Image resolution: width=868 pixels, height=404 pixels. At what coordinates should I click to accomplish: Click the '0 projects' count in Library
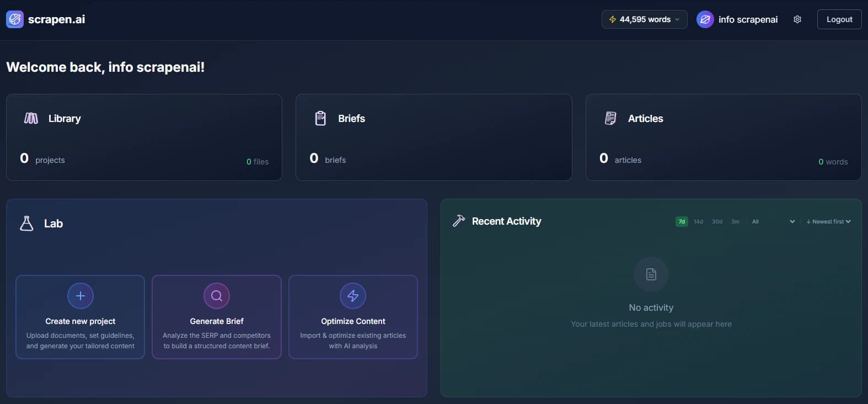click(42, 159)
